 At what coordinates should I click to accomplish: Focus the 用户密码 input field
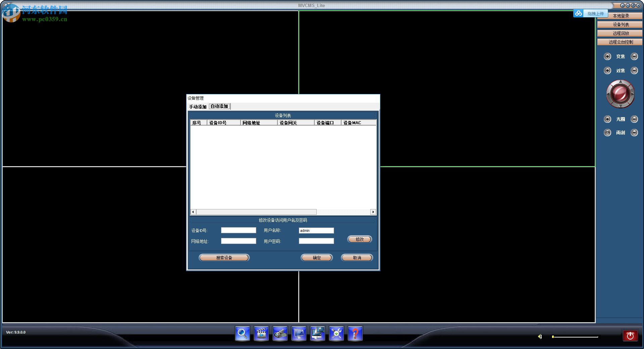316,241
